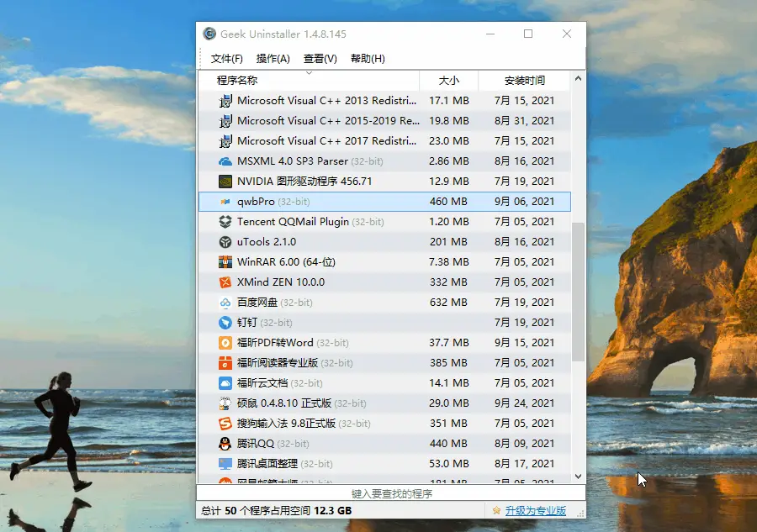Sort programs by the 大小 column
This screenshot has width=757, height=532.
448,80
